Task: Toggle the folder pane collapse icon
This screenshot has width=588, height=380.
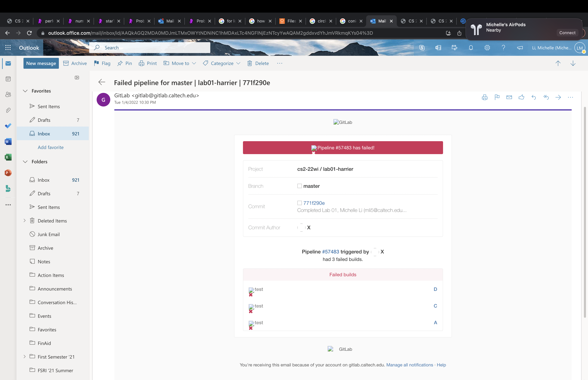Action: coord(77,78)
